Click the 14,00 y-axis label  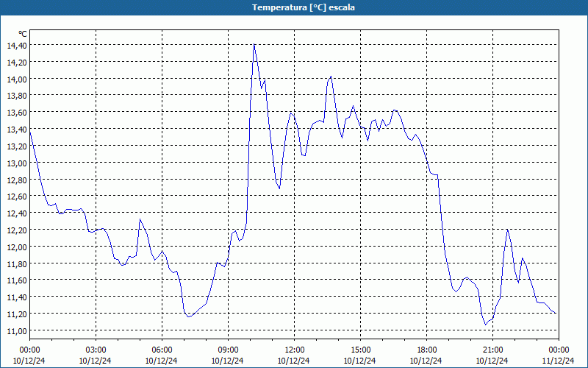point(17,79)
